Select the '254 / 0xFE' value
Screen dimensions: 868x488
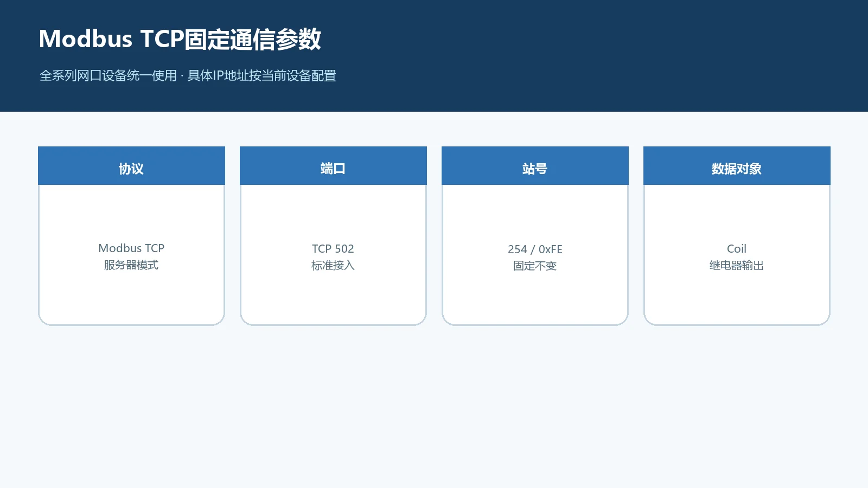[535, 249]
